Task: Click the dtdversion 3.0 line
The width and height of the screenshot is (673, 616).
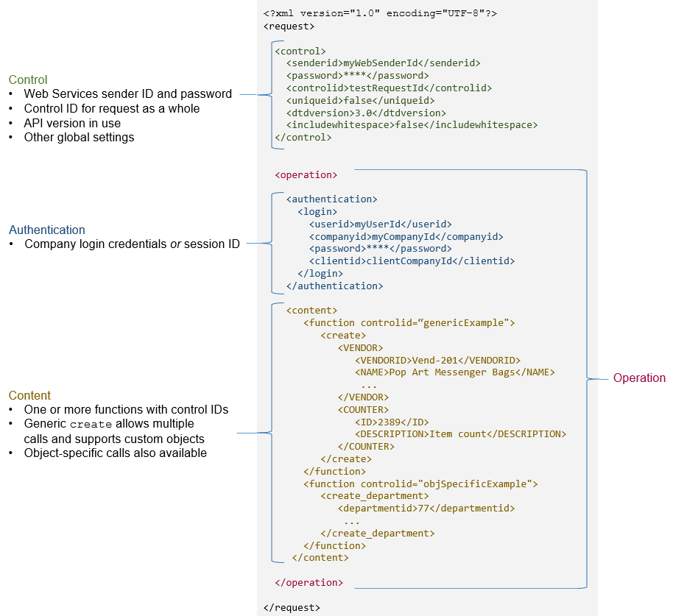Action: coord(366,113)
